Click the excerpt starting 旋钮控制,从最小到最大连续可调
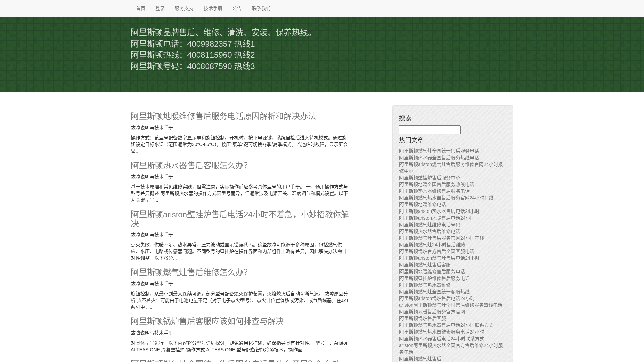This screenshot has width=644, height=362. 240,300
